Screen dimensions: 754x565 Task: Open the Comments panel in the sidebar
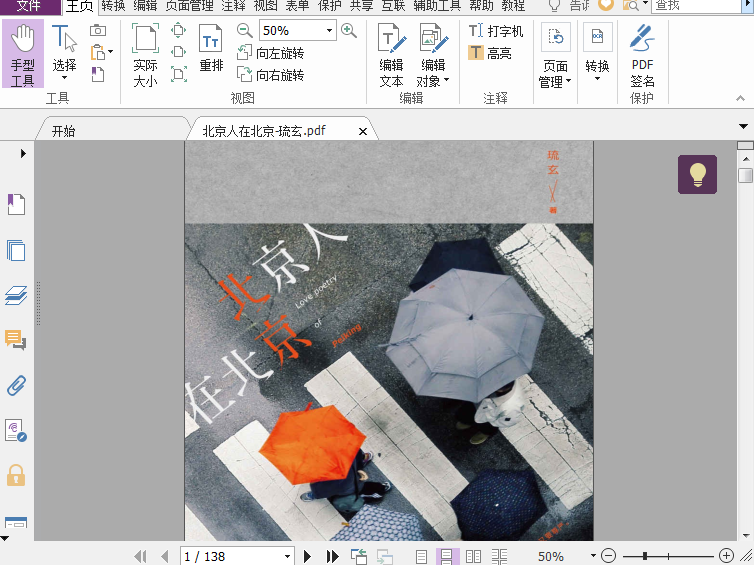point(16,340)
